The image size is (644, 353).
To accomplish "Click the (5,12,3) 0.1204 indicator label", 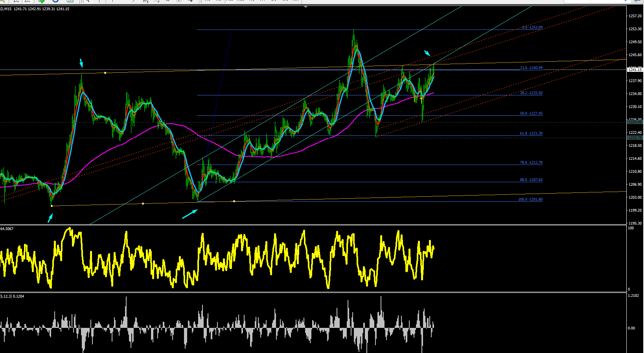I will [x=12, y=296].
